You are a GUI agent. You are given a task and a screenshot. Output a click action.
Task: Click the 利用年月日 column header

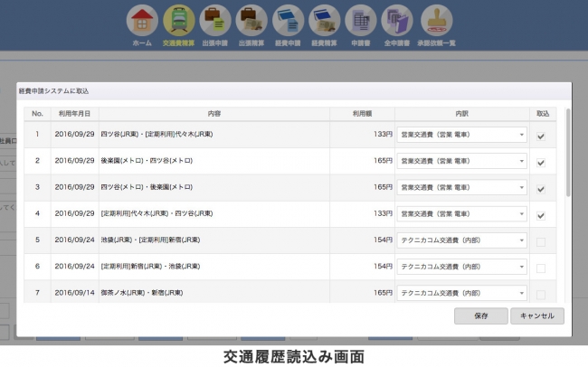(x=74, y=115)
